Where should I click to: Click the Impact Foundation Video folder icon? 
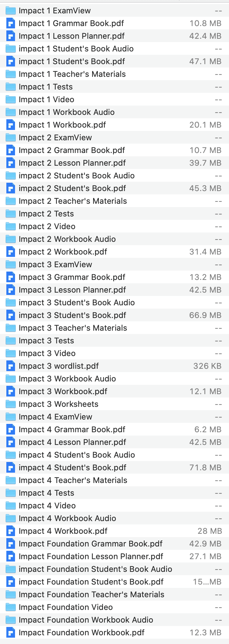click(11, 607)
